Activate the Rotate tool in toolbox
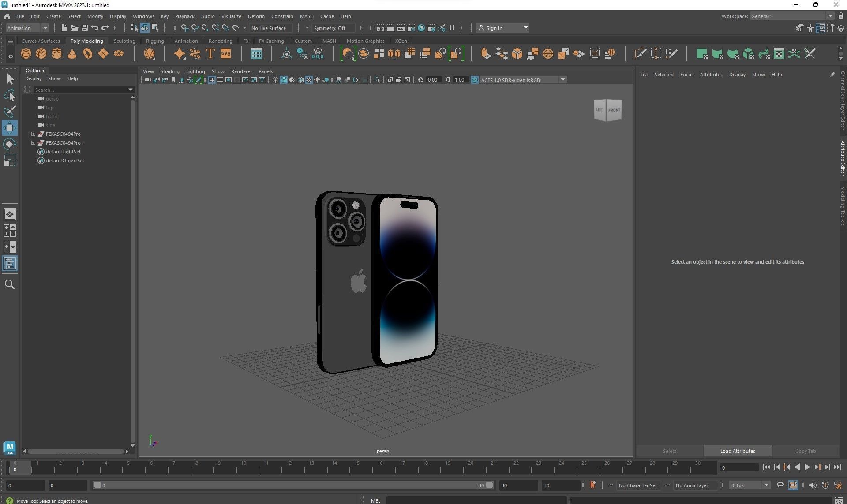847x504 pixels. 10,144
